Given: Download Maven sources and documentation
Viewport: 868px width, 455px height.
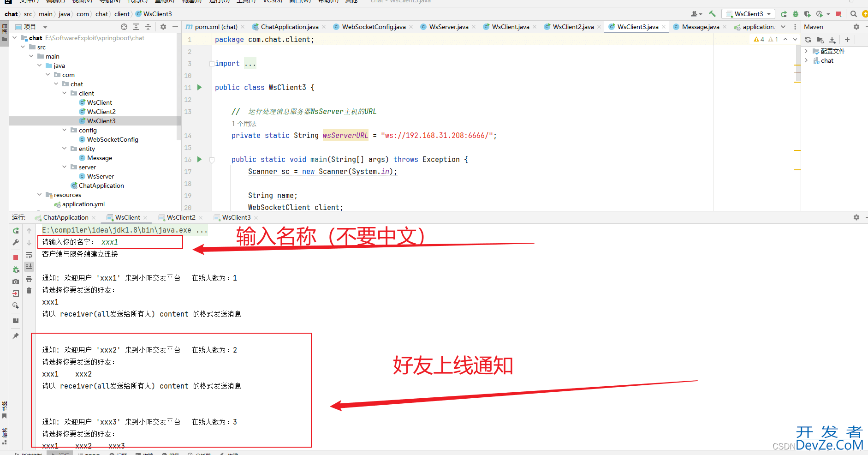Looking at the screenshot, I should (832, 40).
